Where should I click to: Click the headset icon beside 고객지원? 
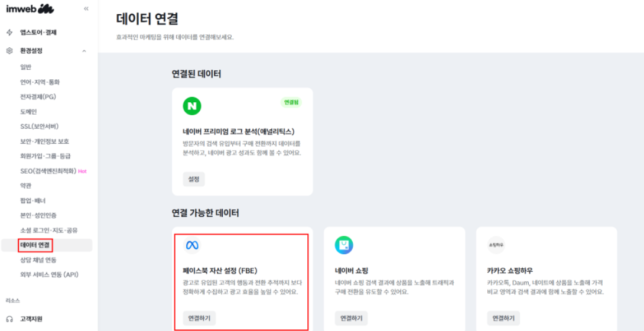click(9, 319)
